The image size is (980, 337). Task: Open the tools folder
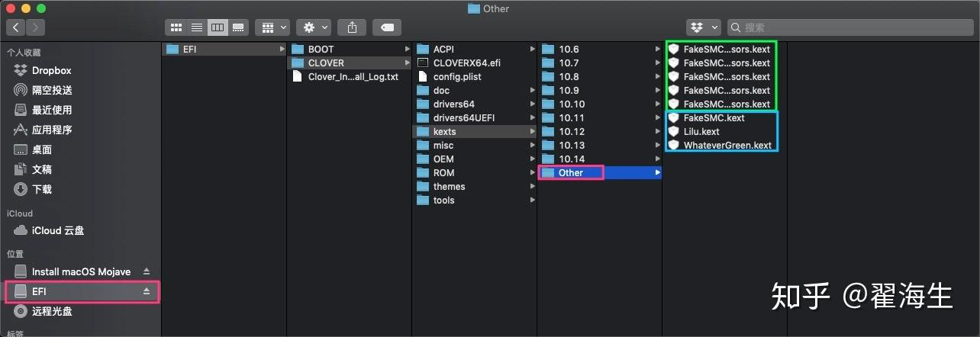click(474, 201)
